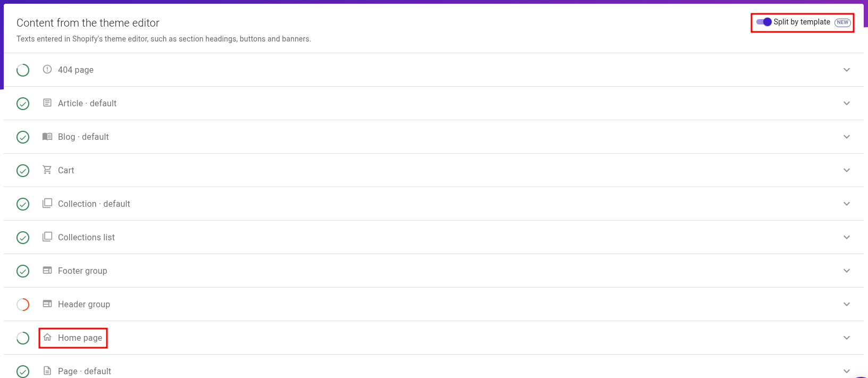Click the Cart shopping cart icon
This screenshot has height=378, width=868.
pyautogui.click(x=47, y=170)
